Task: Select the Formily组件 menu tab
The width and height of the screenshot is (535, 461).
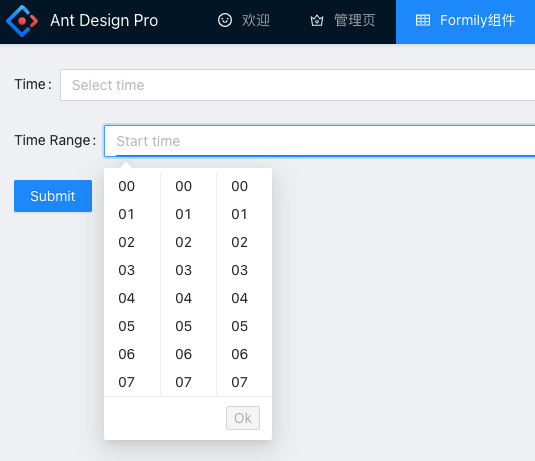Action: click(x=465, y=22)
